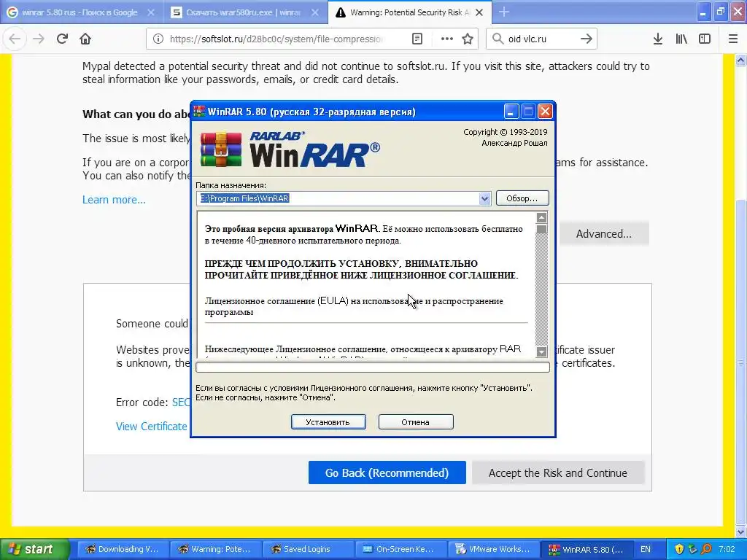Close the WinRAR installer dialog
The height and width of the screenshot is (560, 747).
point(545,112)
